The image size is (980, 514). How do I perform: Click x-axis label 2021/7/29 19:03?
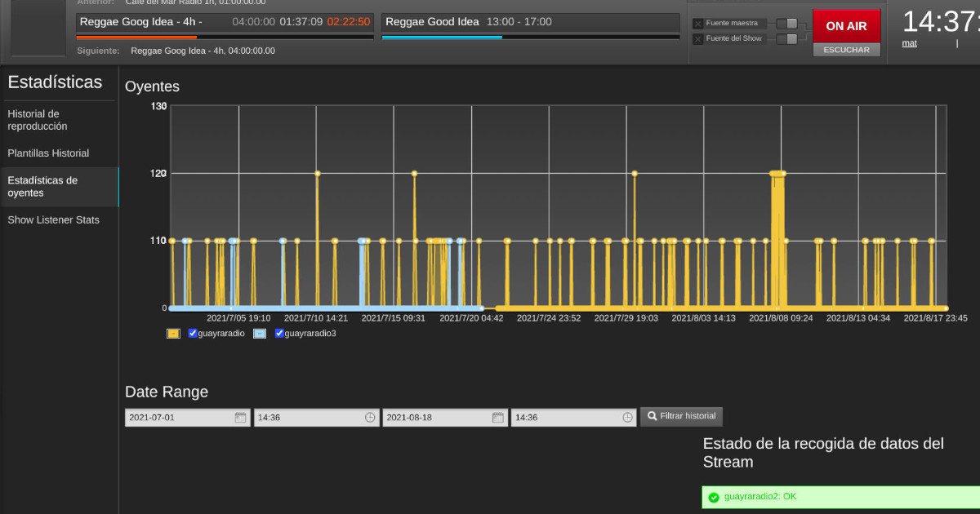pyautogui.click(x=626, y=318)
